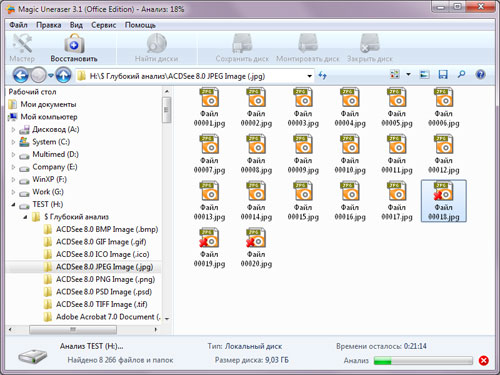Toggle the preview pane icon
The width and height of the screenshot is (500, 375).
point(424,74)
